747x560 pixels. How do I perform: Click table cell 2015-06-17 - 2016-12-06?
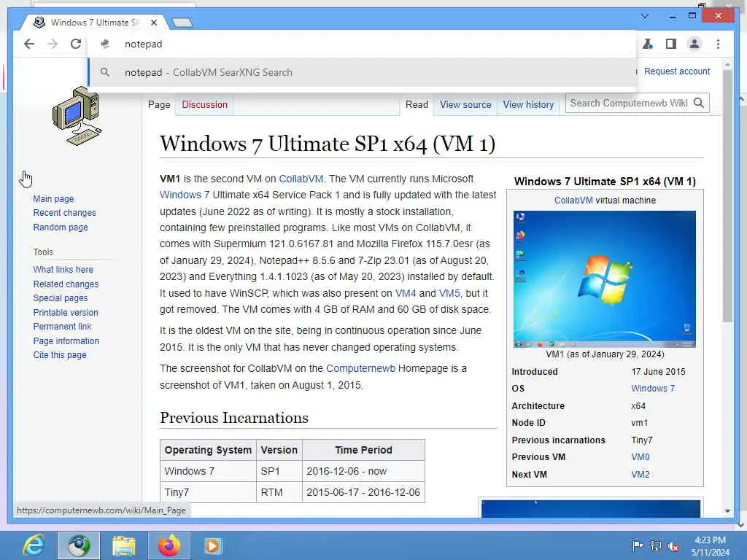click(363, 492)
